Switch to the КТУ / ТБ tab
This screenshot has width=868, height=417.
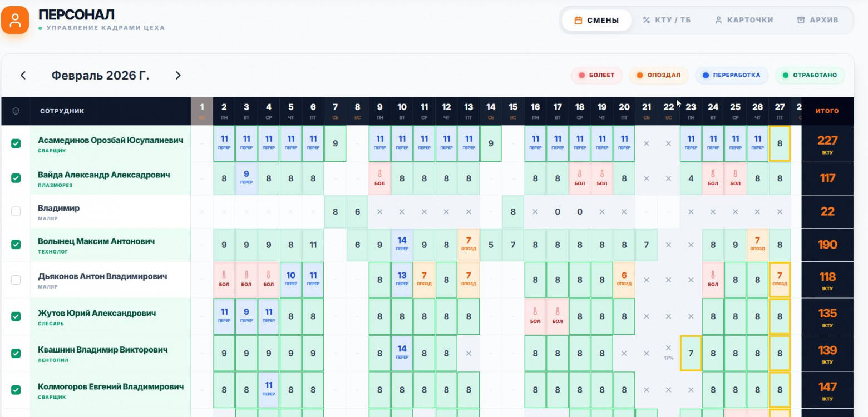click(x=667, y=20)
